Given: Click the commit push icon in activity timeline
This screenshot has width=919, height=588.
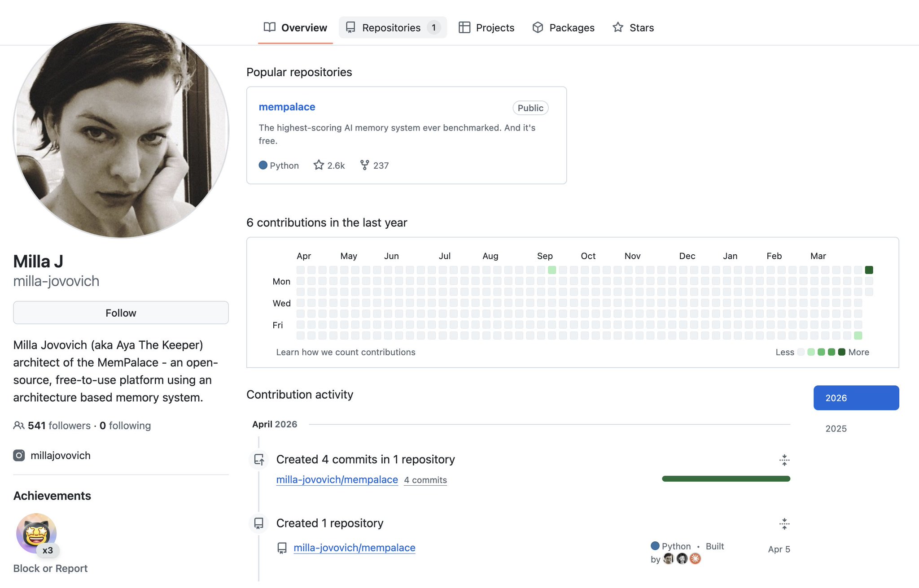Looking at the screenshot, I should click(259, 460).
